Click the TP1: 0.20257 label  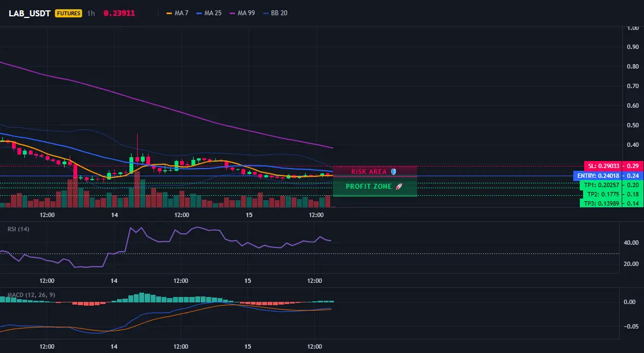point(601,185)
